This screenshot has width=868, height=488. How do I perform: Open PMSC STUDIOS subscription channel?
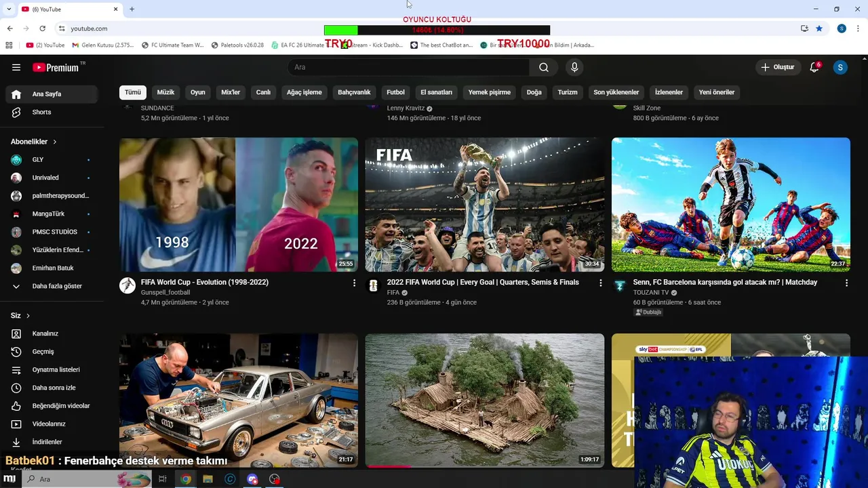[52, 232]
